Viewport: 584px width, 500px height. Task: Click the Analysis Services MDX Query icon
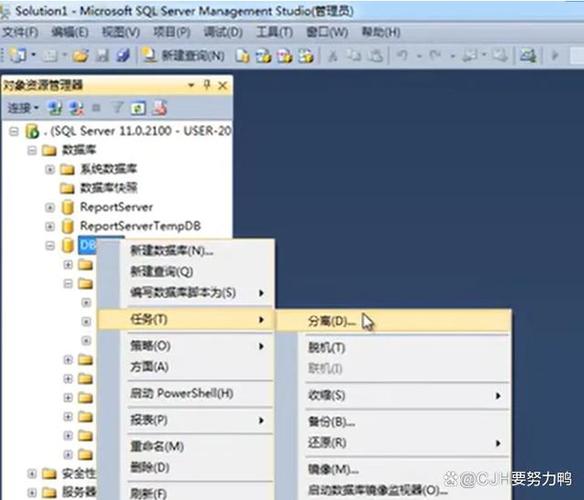263,56
